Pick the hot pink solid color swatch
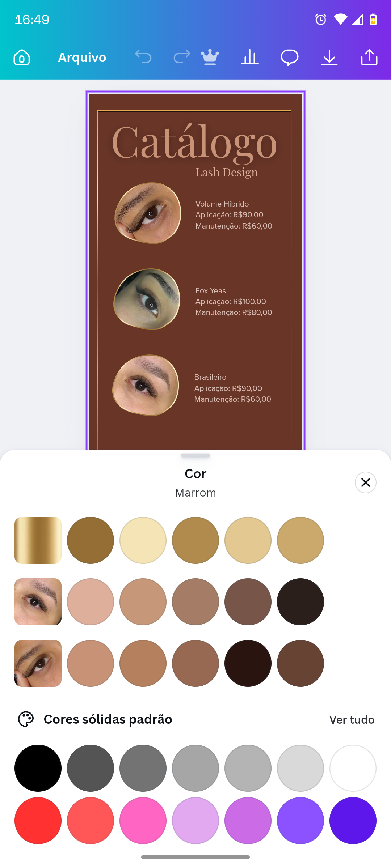 coord(143,821)
